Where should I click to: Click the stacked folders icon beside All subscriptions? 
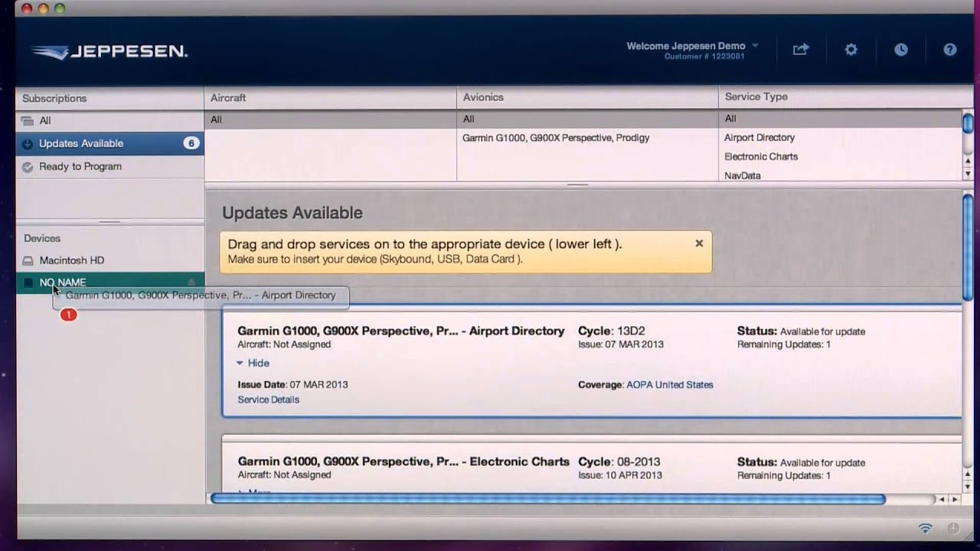(28, 121)
